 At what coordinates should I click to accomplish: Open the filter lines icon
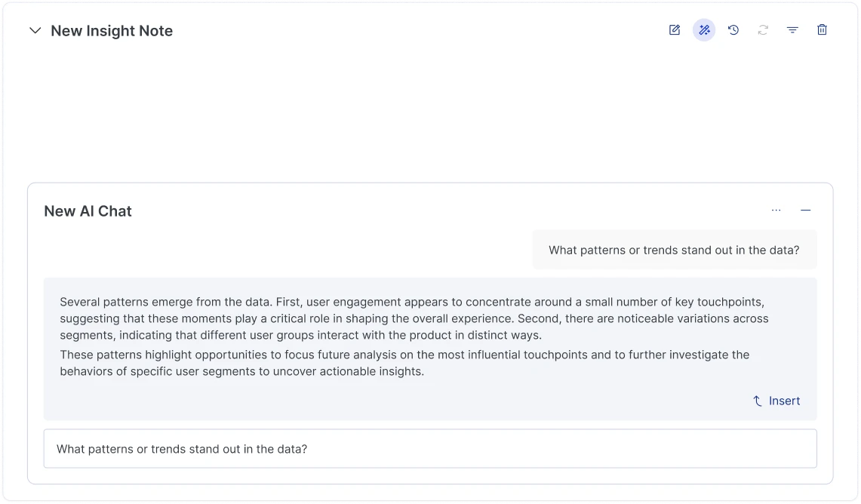(x=792, y=30)
